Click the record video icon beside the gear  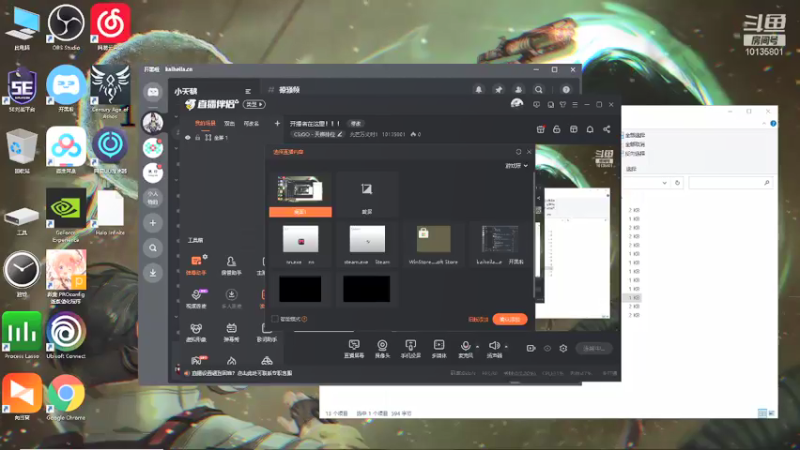(531, 348)
